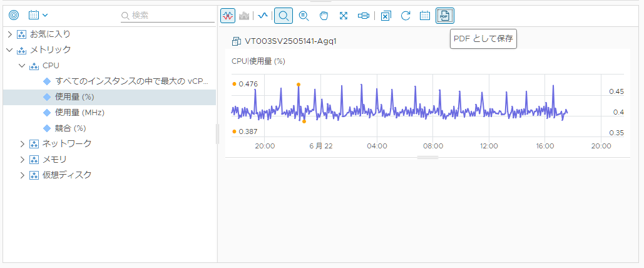Open the calendar dropdown in left panel

point(38,15)
